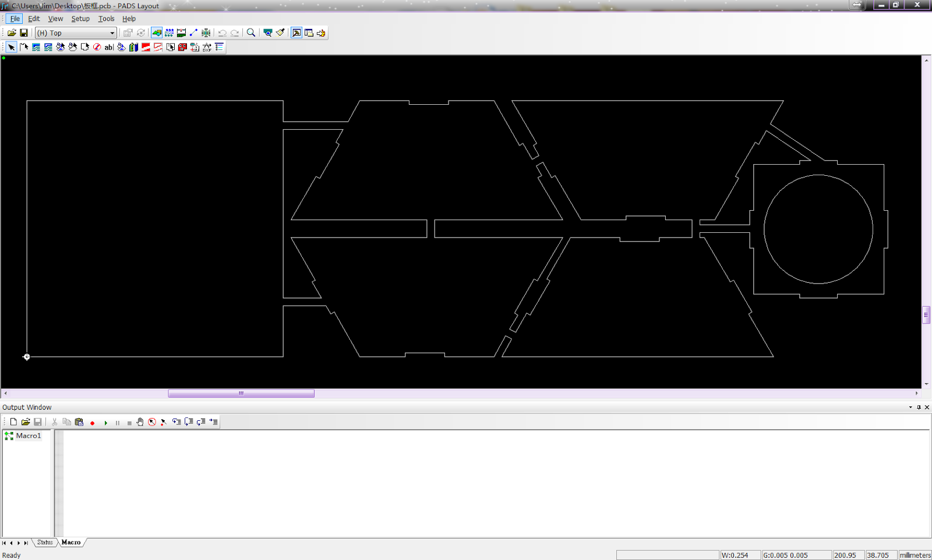Select the Macro1 tree item

click(x=28, y=436)
